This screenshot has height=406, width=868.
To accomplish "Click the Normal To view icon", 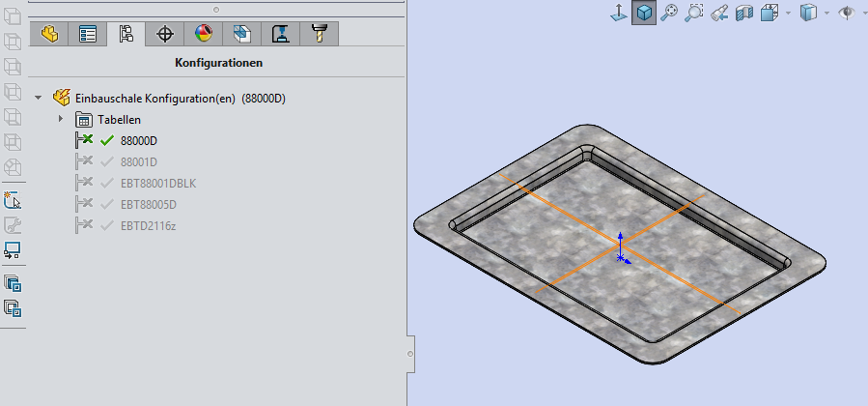I will click(618, 13).
